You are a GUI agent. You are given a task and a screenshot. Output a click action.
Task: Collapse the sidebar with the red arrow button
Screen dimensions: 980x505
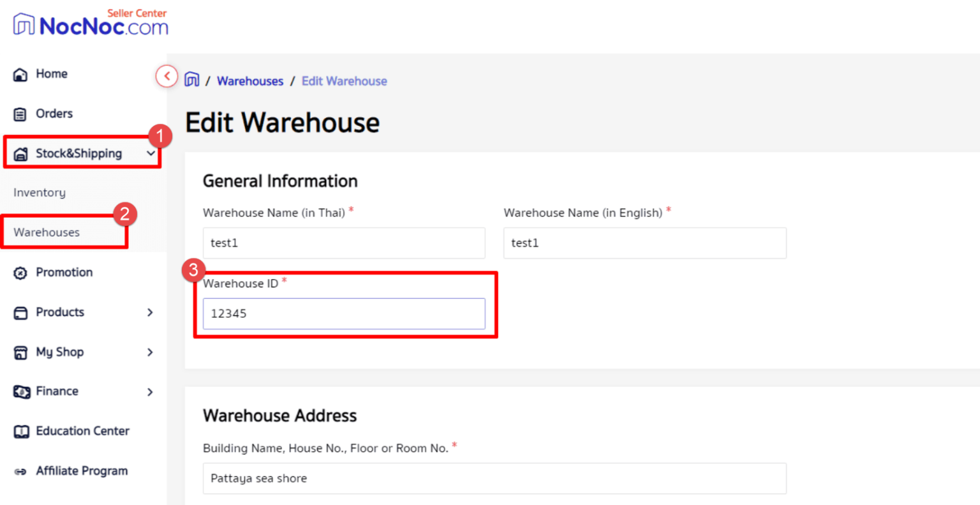[x=167, y=76]
